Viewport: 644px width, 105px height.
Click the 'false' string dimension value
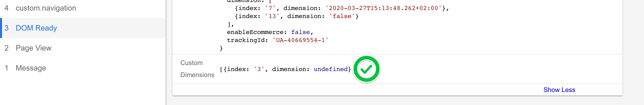pyautogui.click(x=342, y=16)
